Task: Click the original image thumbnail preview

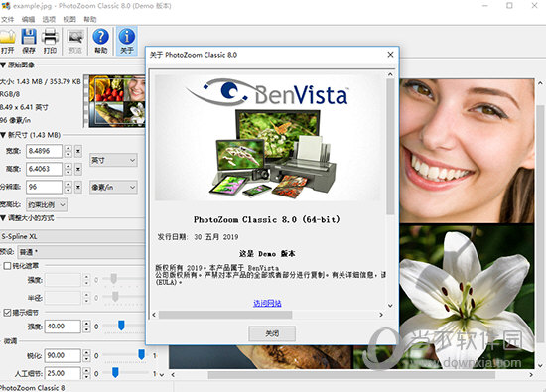Action: coord(117,101)
